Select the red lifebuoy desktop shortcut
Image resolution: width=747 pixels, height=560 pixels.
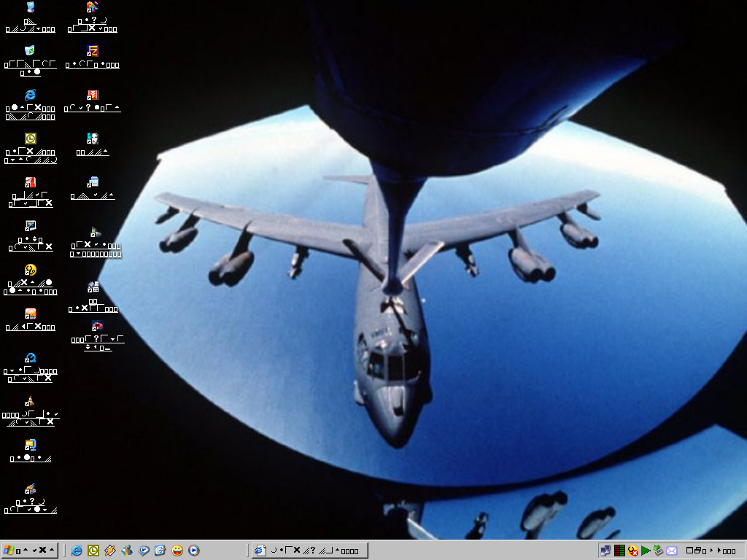[x=96, y=326]
